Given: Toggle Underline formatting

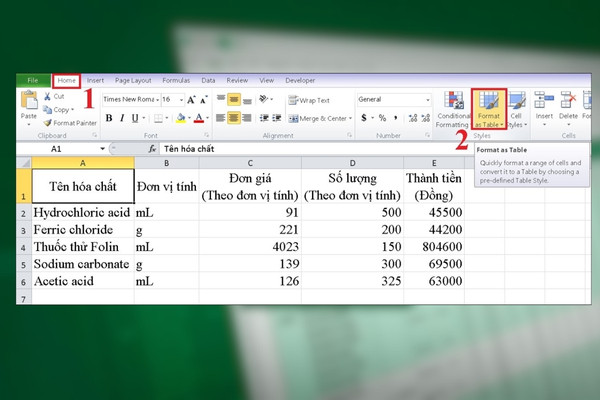Looking at the screenshot, I should click(135, 118).
